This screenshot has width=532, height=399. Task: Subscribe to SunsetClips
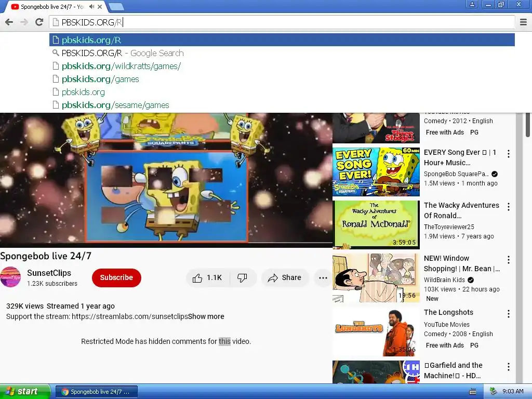(116, 277)
